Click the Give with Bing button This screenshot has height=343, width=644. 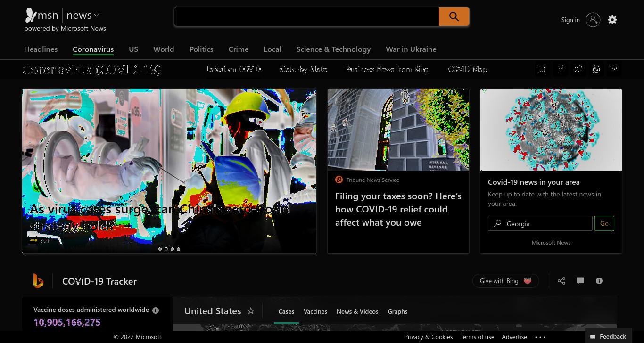coord(506,281)
